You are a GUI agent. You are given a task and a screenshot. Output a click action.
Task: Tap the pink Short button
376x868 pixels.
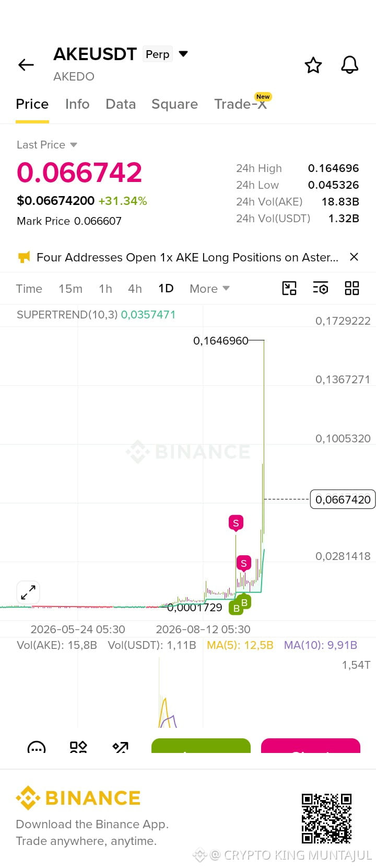(311, 746)
